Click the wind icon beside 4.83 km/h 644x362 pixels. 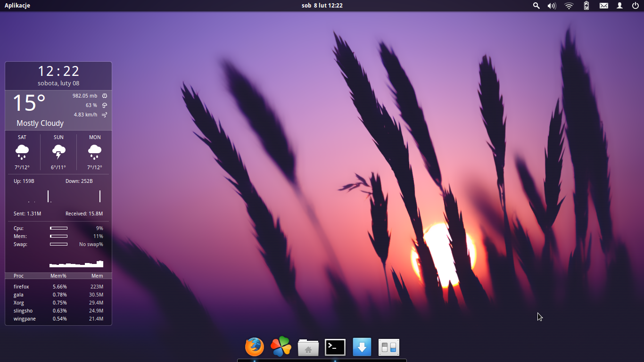pyautogui.click(x=105, y=115)
